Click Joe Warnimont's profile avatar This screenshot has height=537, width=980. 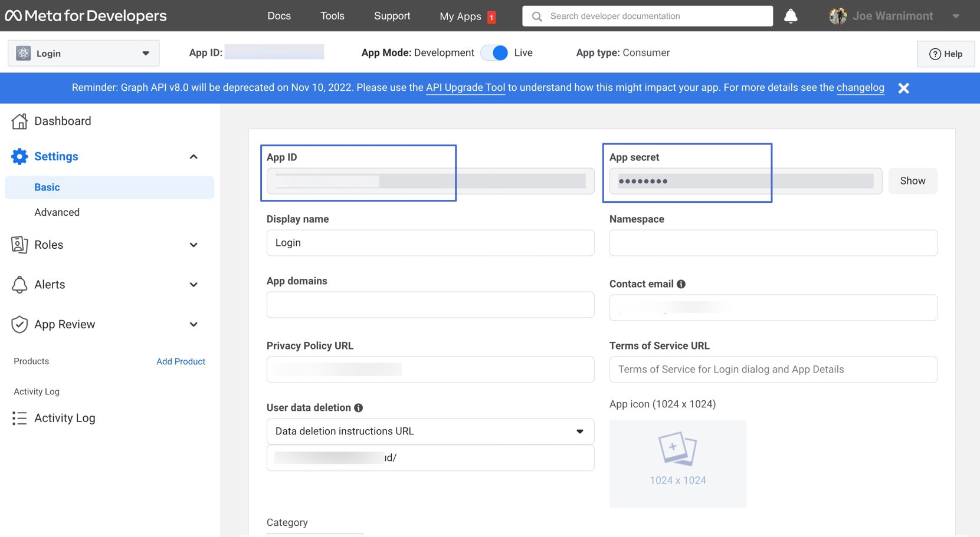click(x=837, y=15)
